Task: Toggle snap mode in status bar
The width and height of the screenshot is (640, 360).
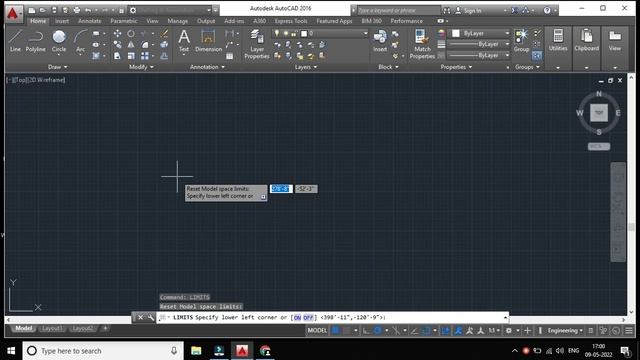Action: 347,330
